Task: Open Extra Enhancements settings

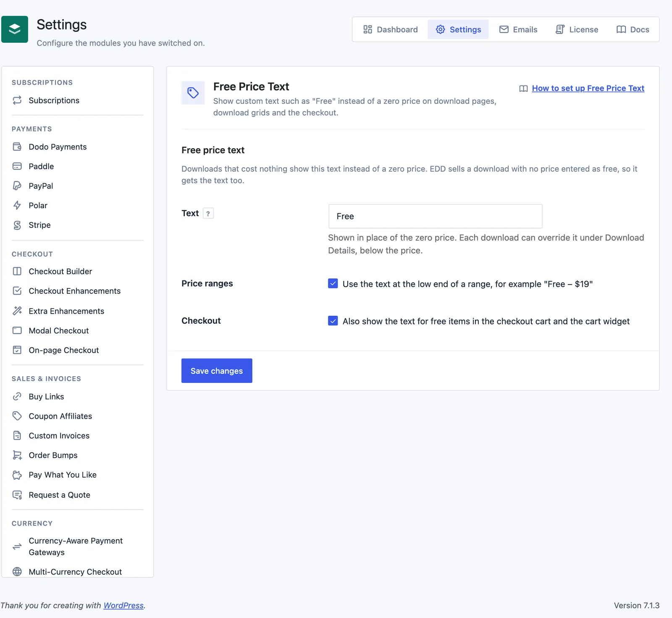Action: 78,311
